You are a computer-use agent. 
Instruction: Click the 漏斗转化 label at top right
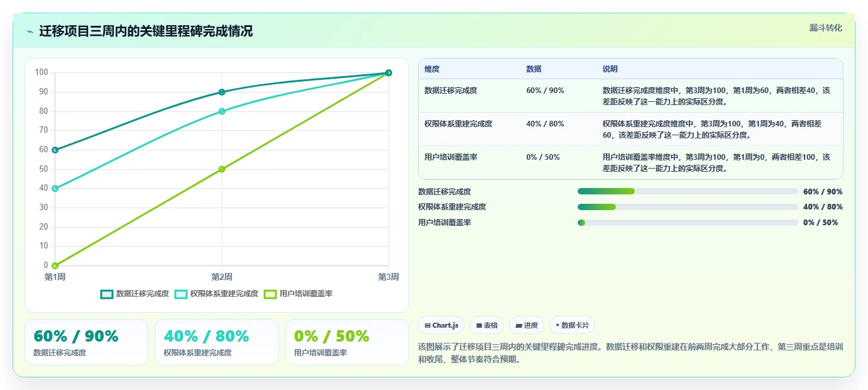[x=825, y=28]
